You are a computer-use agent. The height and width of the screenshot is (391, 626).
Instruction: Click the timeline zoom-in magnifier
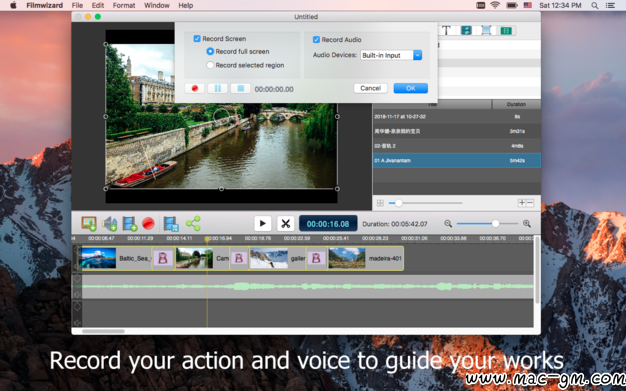[527, 224]
